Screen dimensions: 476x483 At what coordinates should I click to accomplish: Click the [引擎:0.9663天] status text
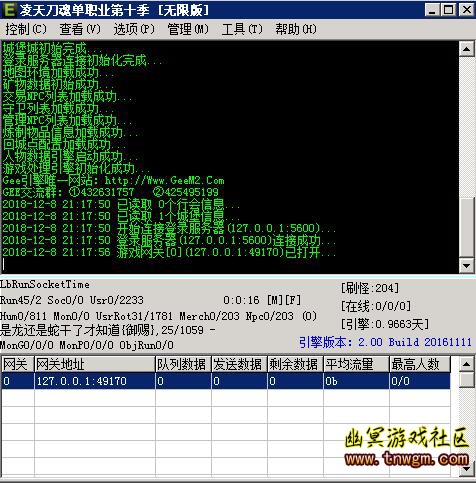pos(385,324)
